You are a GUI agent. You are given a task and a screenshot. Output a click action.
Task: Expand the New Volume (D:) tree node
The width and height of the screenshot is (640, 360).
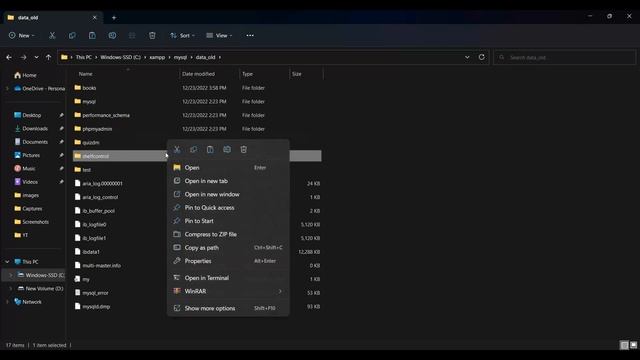(11, 289)
